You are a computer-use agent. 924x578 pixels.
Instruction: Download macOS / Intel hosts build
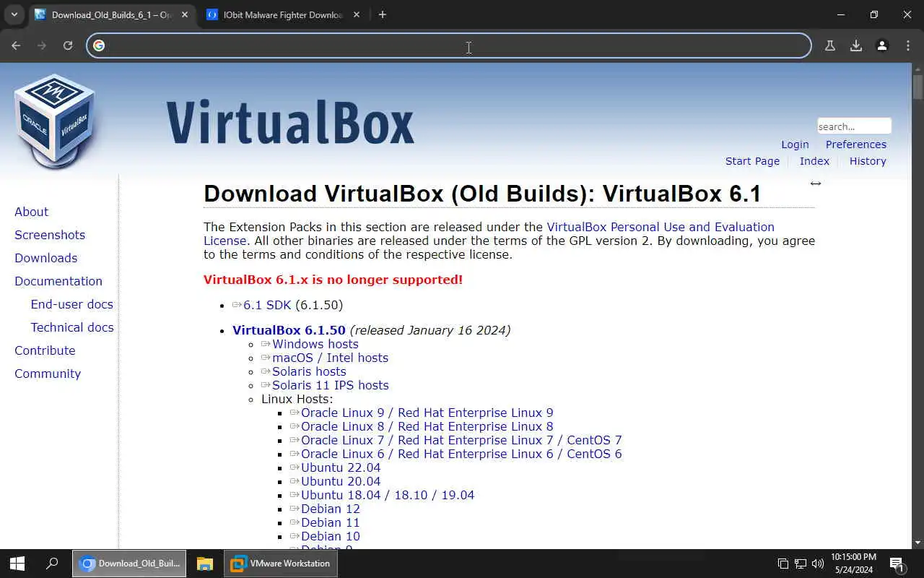(x=330, y=358)
